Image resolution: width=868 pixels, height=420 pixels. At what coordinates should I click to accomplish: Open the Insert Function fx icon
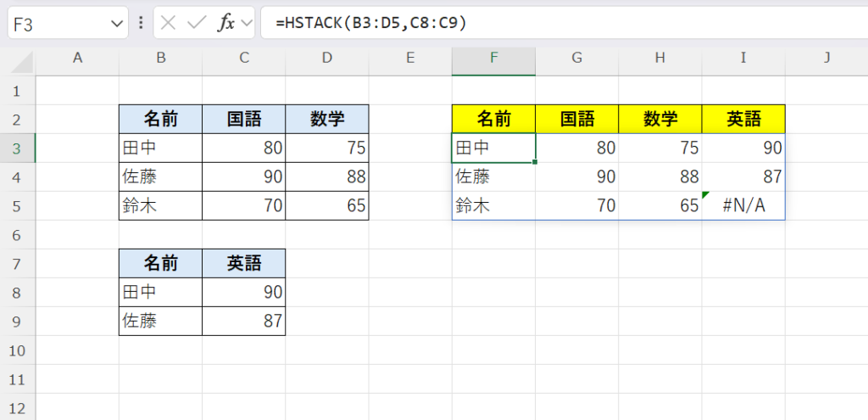[226, 23]
